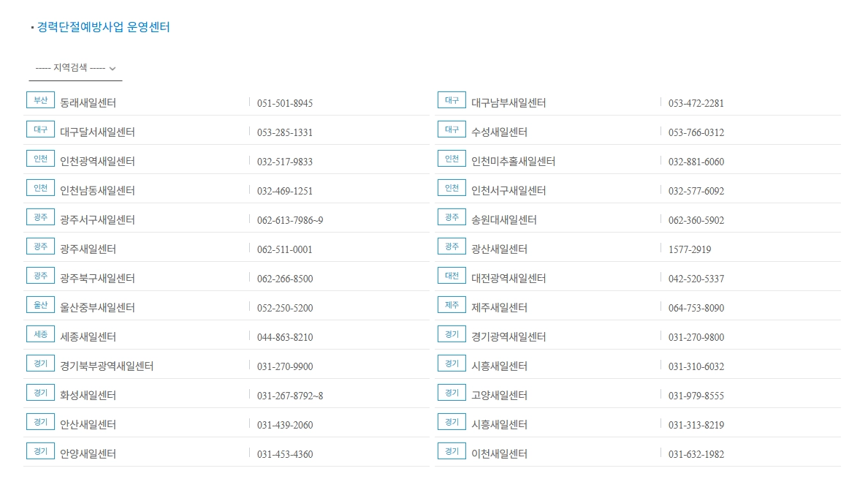868x490 pixels.
Task: Select the 대전 badge next to 대전광역새일센터
Action: (452, 276)
